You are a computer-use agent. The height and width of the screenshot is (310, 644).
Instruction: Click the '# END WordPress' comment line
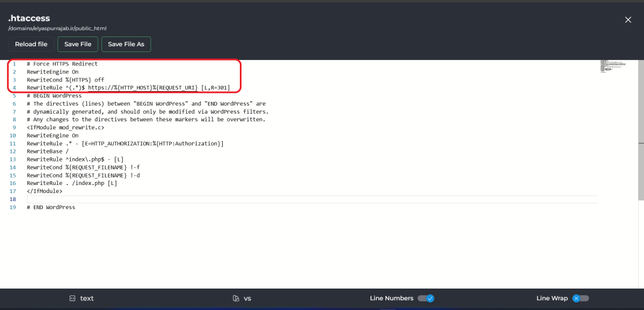click(x=51, y=207)
